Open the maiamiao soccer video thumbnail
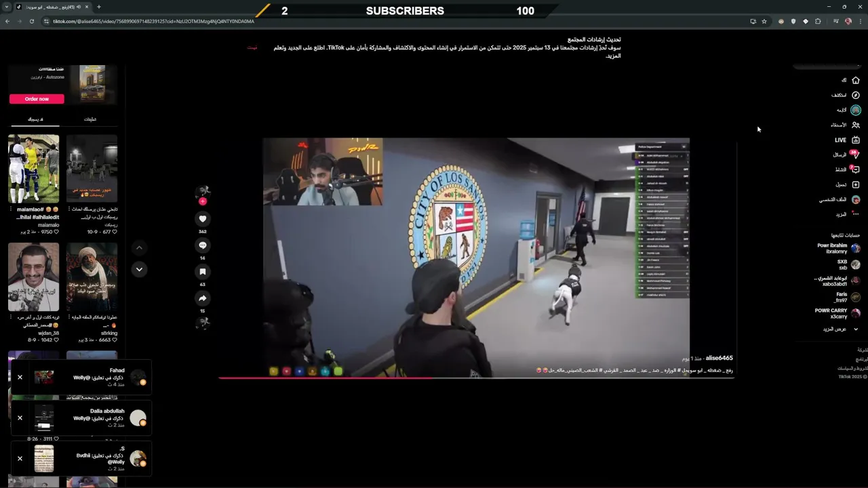 33,169
